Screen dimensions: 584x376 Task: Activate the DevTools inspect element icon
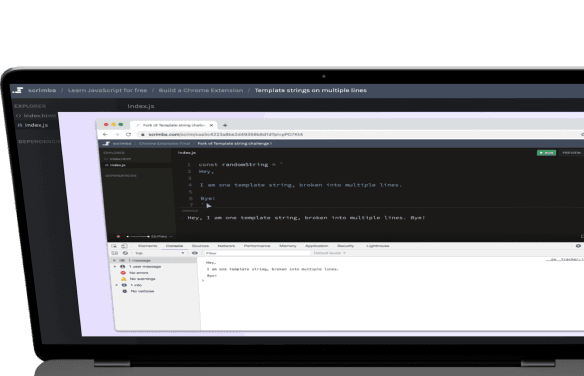point(114,246)
